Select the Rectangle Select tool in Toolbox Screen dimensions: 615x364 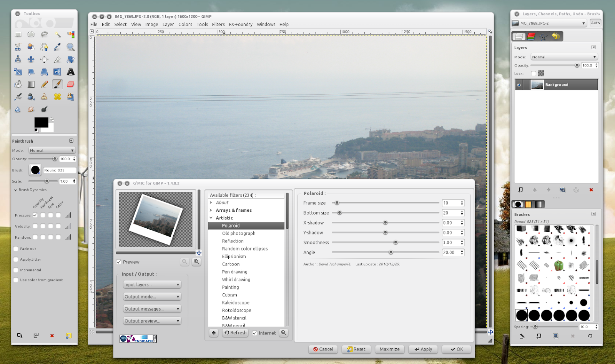tap(18, 34)
